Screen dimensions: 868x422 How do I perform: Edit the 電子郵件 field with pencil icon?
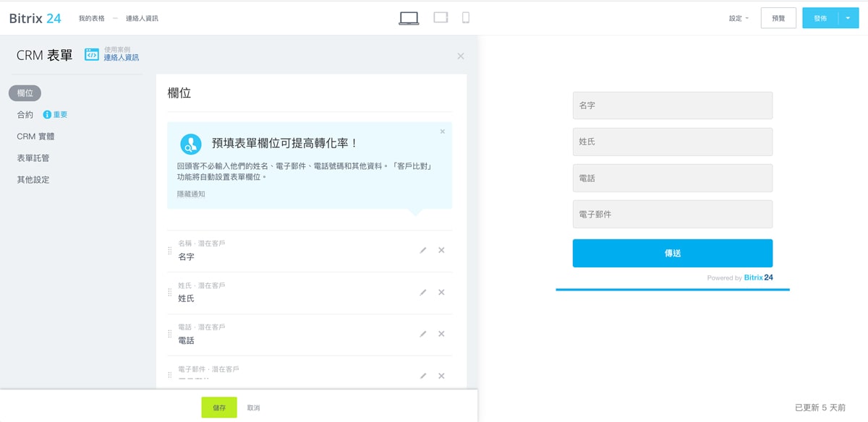click(x=423, y=376)
